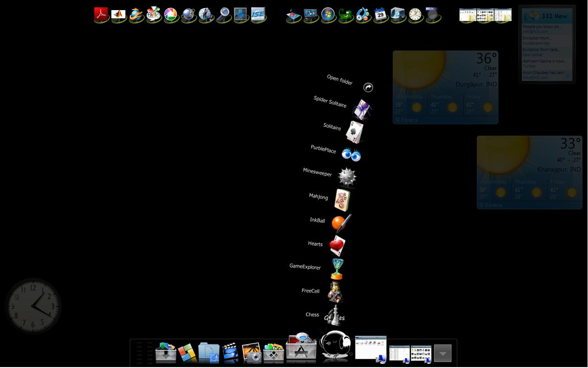Open the documents folder in bottom dock
The width and height of the screenshot is (588, 368).
point(209,353)
